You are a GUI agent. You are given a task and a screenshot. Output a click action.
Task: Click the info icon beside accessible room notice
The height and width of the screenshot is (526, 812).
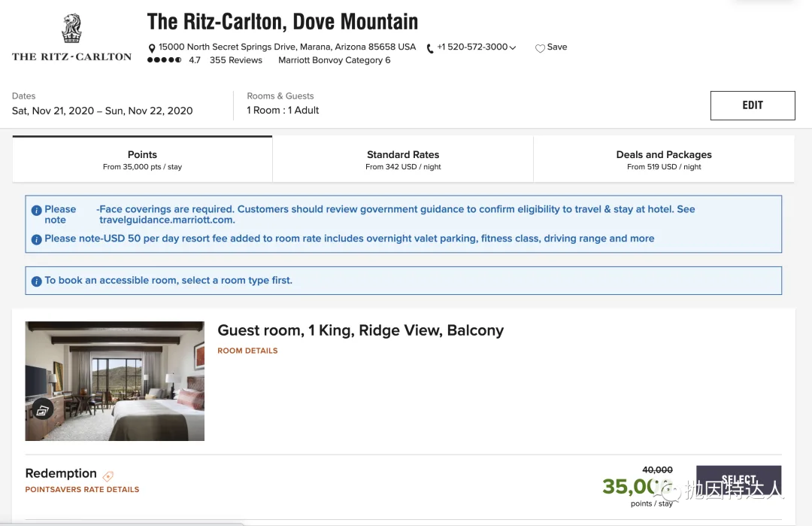pos(36,281)
